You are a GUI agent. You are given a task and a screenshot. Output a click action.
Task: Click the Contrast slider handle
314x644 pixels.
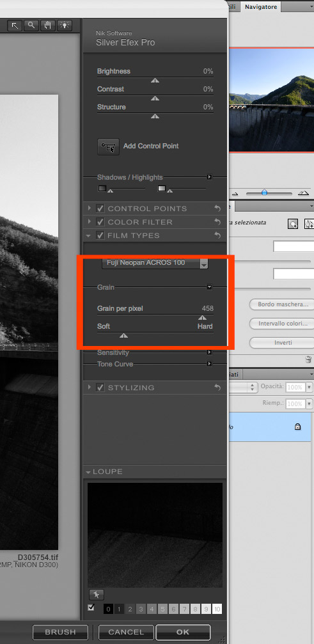155,98
